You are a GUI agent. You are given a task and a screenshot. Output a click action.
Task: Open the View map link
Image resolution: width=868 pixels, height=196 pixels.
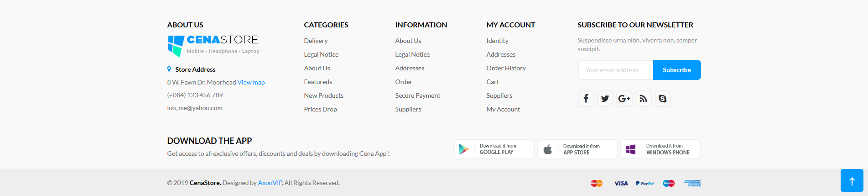click(251, 82)
